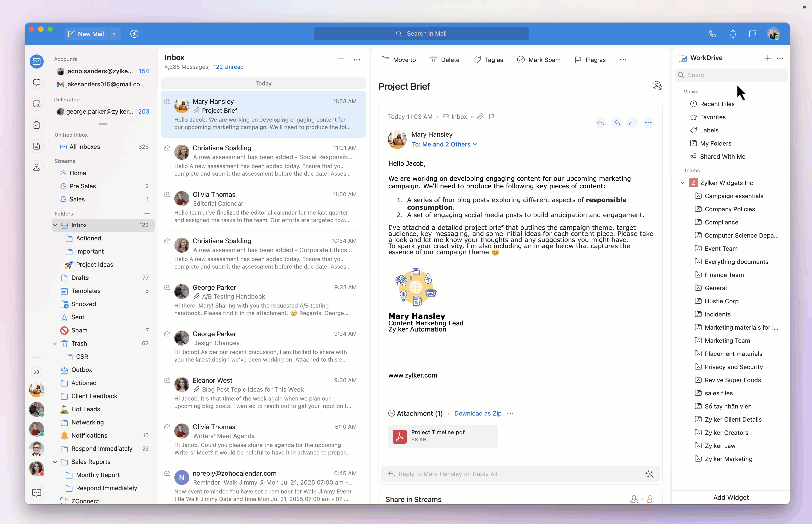
Task: Toggle read status on Olivia Thomas Editorial email
Action: [x=167, y=195]
